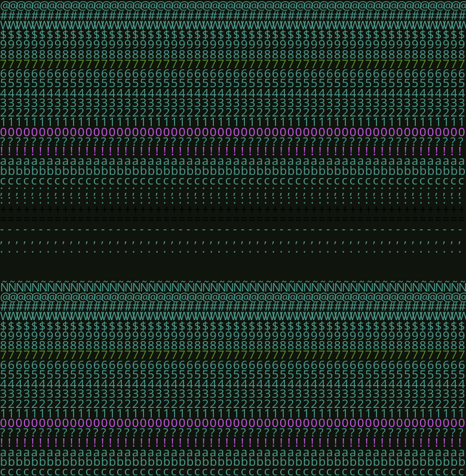Click the dim row of equals signs
This screenshot has height=476, width=466.
coord(233,219)
